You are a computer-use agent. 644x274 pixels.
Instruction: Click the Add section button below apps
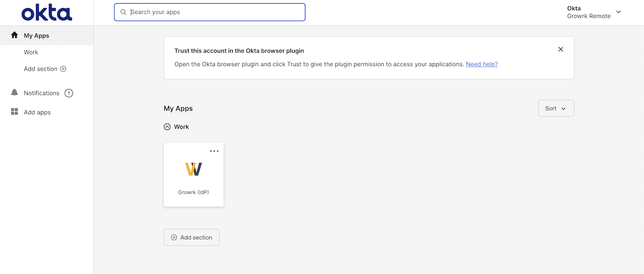coord(192,237)
